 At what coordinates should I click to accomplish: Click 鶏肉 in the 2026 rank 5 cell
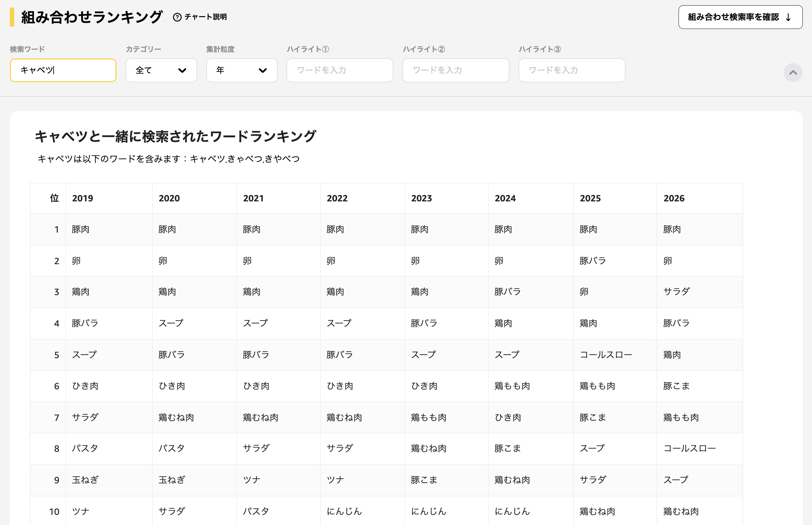672,355
